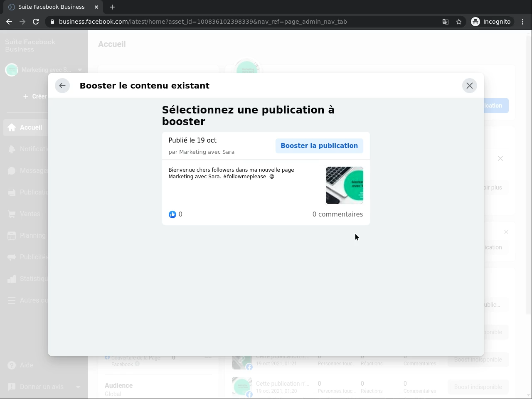Click the house Accueil icon
This screenshot has width=532, height=399.
(12, 128)
